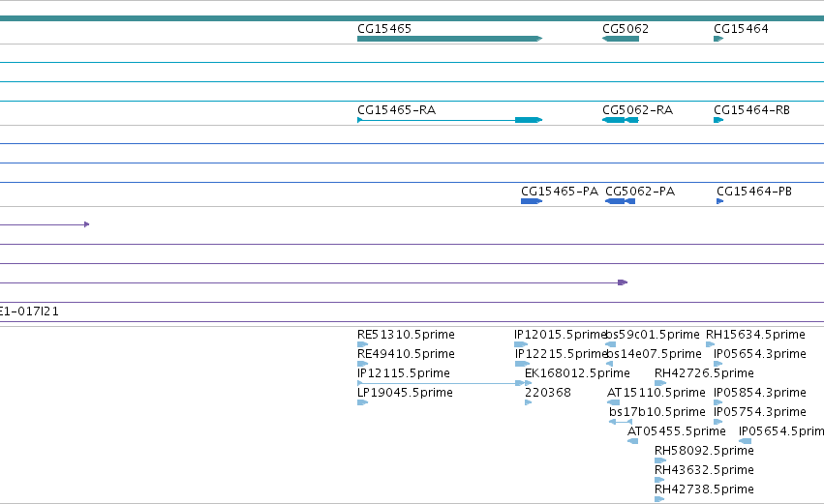Select RH15634.5prime EST label
The width and height of the screenshot is (824, 504).
click(x=755, y=335)
